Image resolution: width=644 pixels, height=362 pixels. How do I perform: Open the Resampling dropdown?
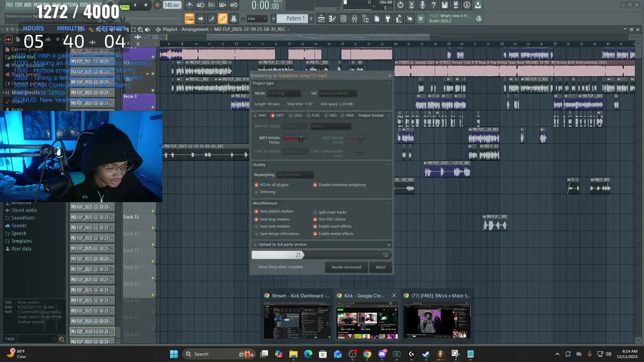[295, 174]
